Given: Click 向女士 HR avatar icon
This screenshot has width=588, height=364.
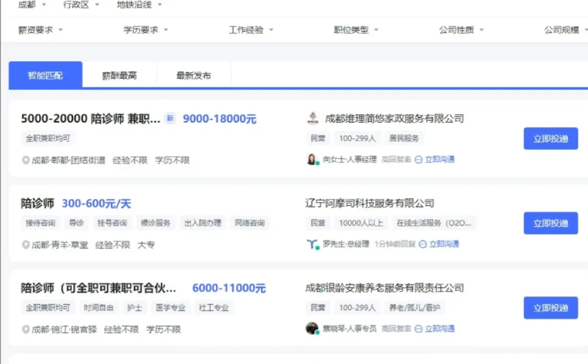Looking at the screenshot, I should (x=312, y=159).
